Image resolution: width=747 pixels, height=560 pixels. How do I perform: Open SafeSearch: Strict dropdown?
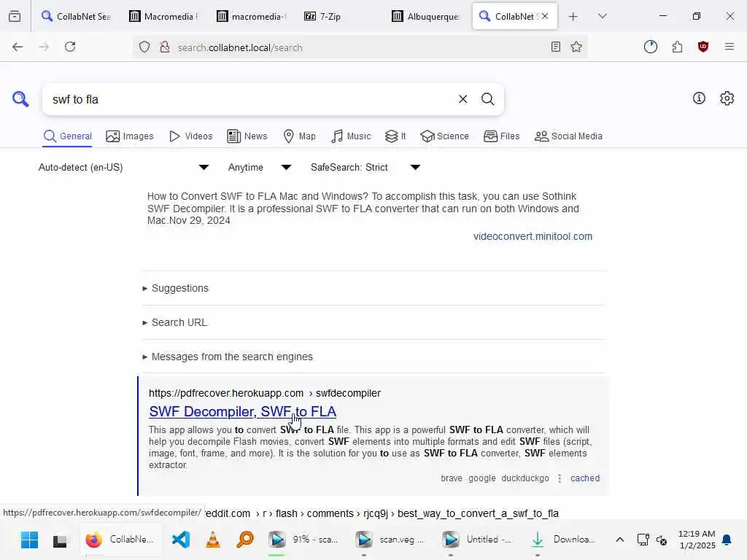point(365,167)
